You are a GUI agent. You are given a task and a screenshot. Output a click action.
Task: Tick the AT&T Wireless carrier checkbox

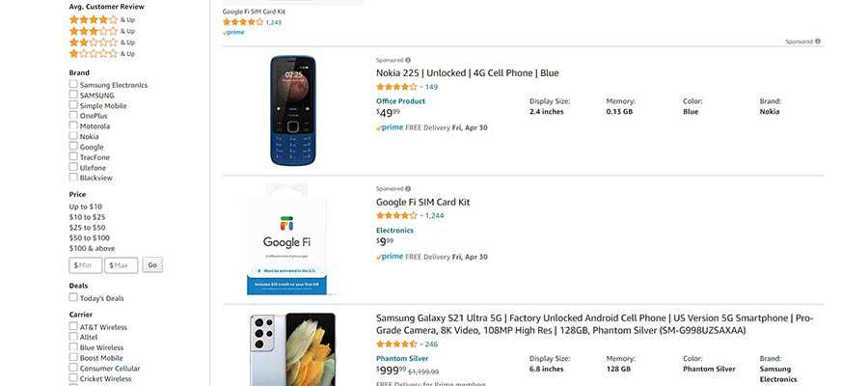pos(73,327)
